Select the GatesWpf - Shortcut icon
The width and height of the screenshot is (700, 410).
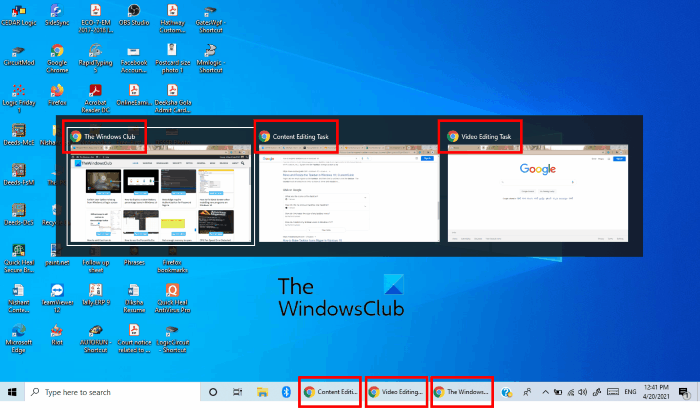(x=211, y=18)
